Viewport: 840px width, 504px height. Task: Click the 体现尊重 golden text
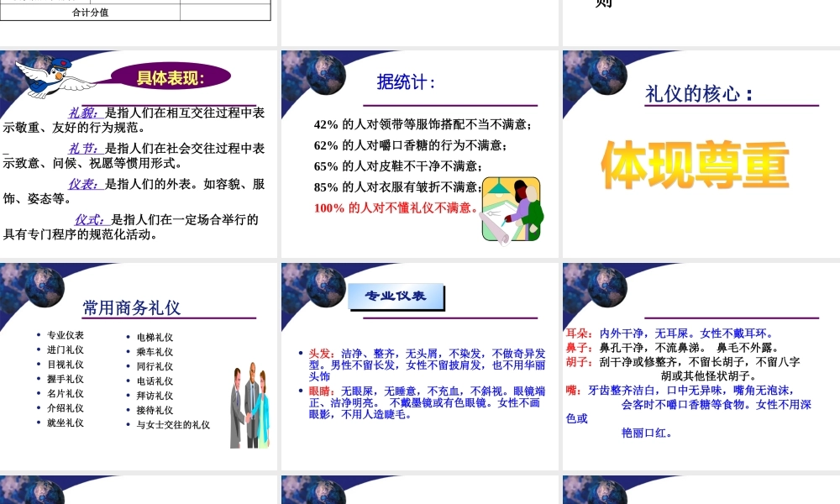[696, 165]
